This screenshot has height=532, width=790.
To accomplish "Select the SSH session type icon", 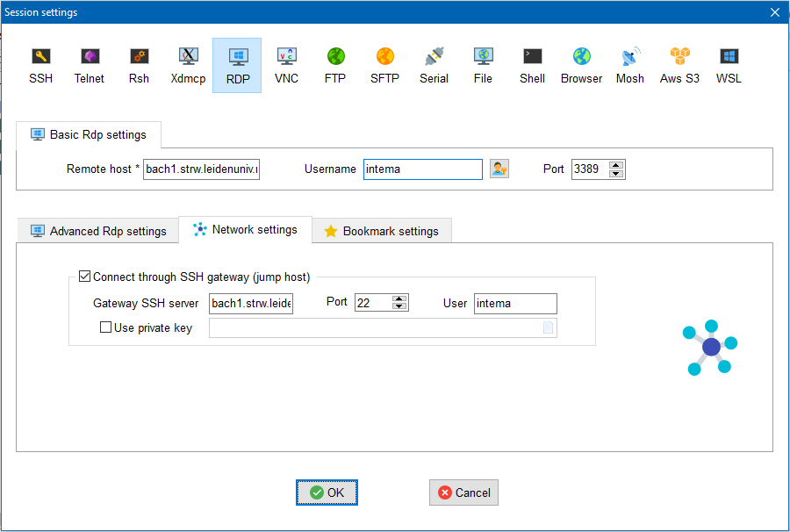I will (40, 65).
